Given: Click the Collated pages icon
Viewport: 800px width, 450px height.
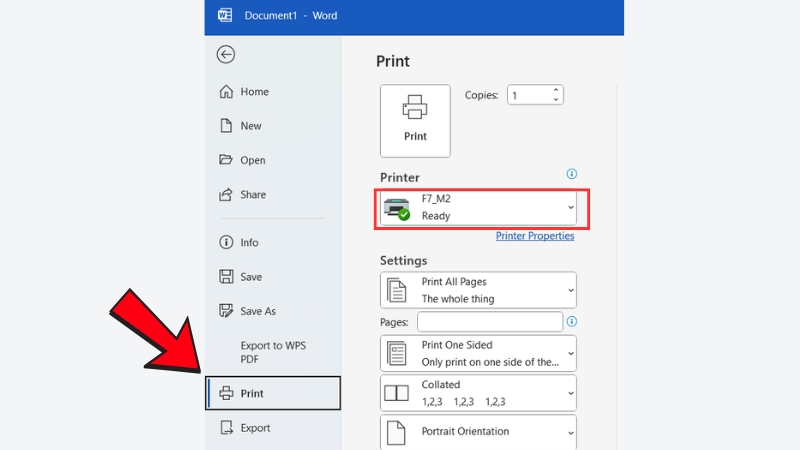Looking at the screenshot, I should pyautogui.click(x=396, y=393).
